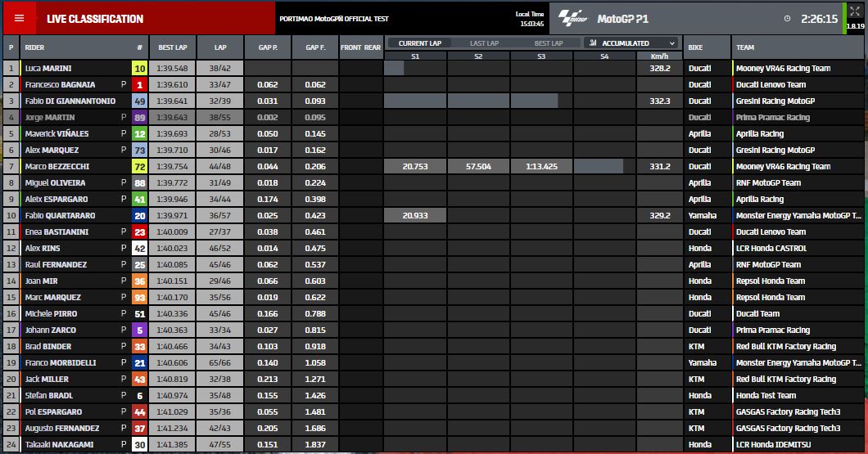The image size is (868, 454).
Task: Select rider Marco BEZZECCHI
Action: 57,166
